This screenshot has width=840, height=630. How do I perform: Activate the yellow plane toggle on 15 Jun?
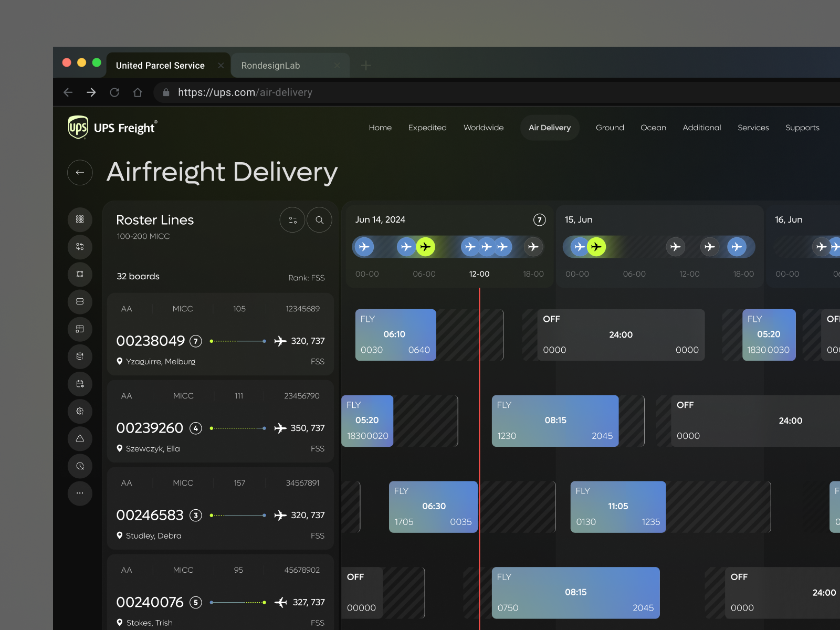click(x=596, y=247)
